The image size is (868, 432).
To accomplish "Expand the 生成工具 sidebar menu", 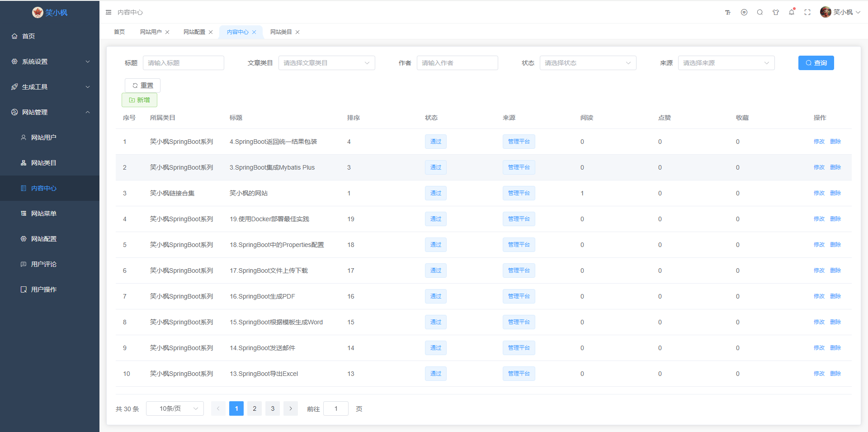I will coord(50,87).
